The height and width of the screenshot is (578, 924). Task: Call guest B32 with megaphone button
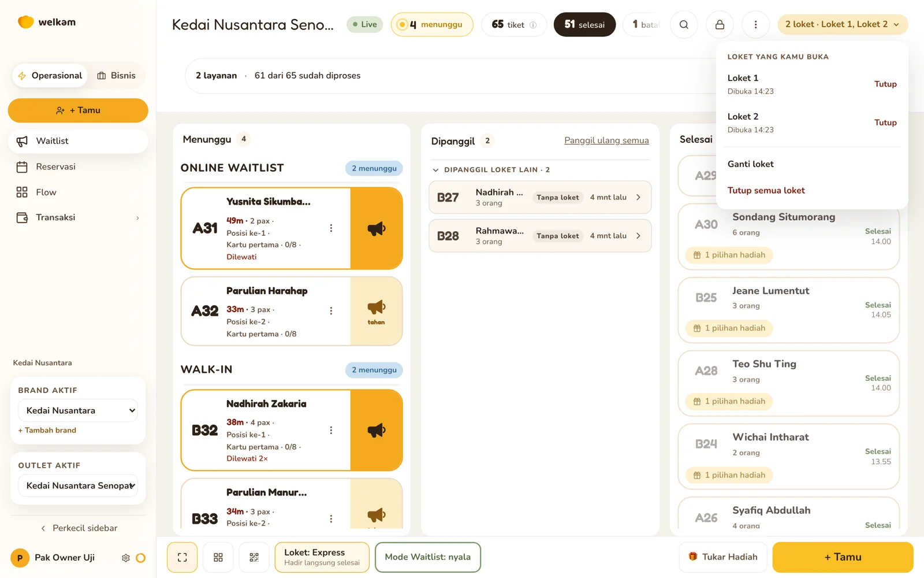pos(376,430)
